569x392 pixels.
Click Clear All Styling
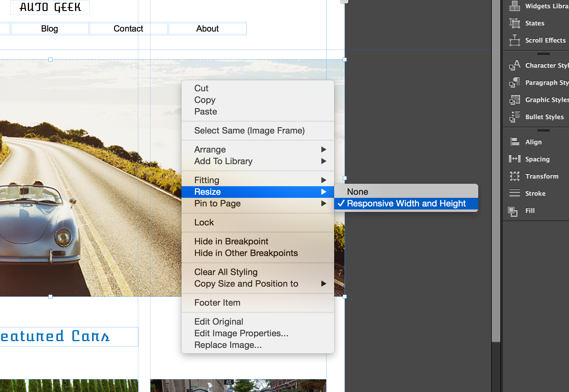click(258, 272)
